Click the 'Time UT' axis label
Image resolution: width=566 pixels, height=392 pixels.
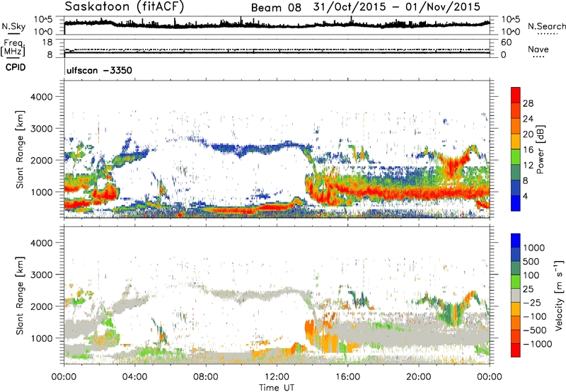(x=277, y=388)
